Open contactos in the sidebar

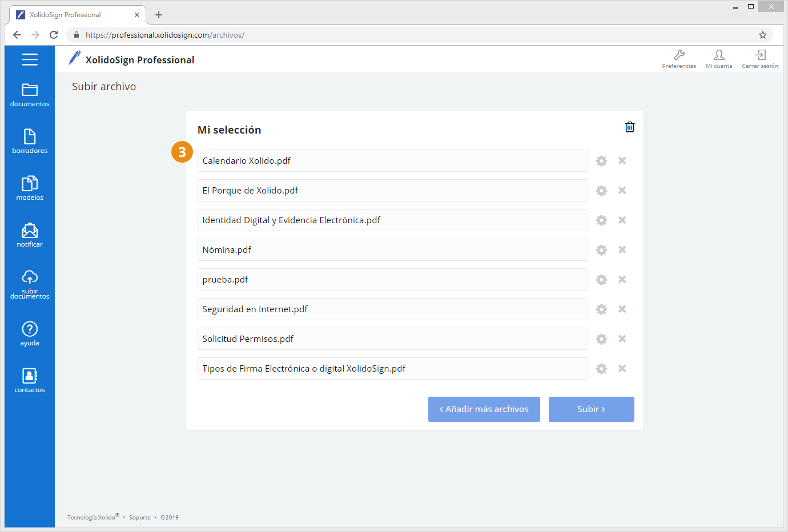30,381
